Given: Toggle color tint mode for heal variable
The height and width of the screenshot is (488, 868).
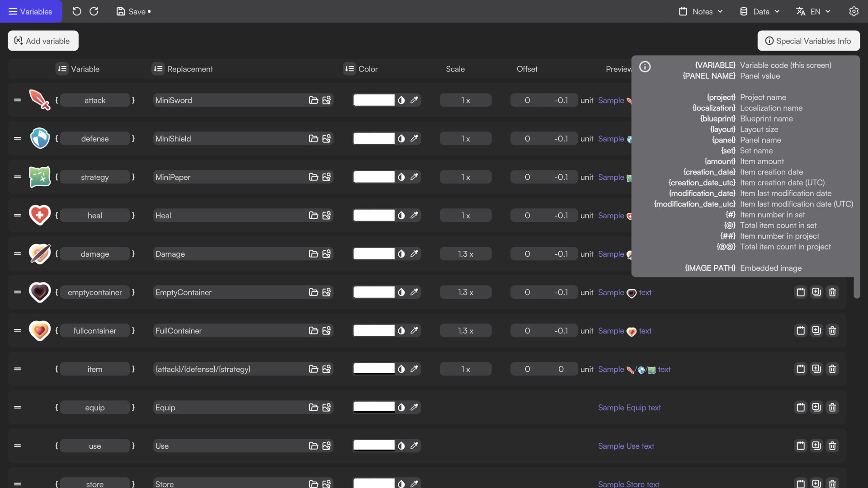Looking at the screenshot, I should 401,216.
